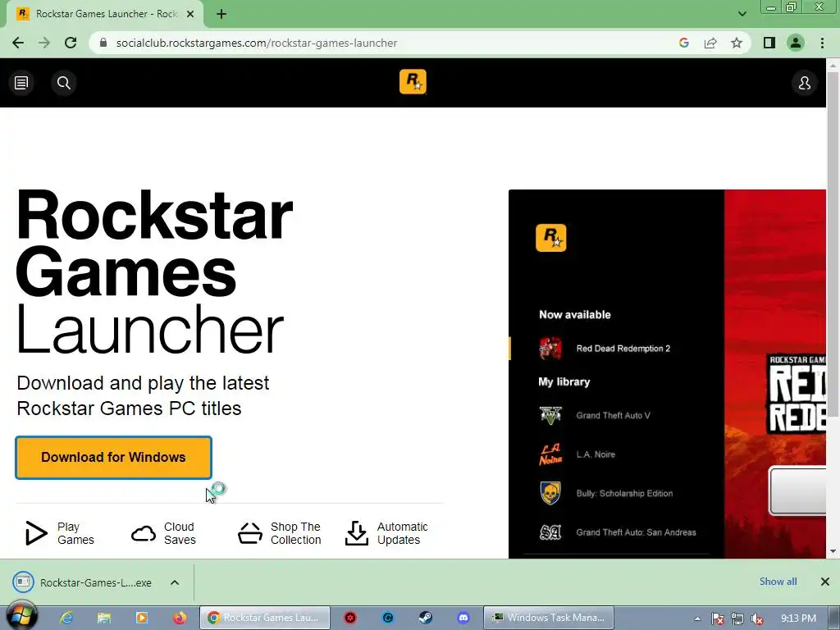This screenshot has height=630, width=840.
Task: Select Grand Theft Auto V in library
Action: pos(616,416)
